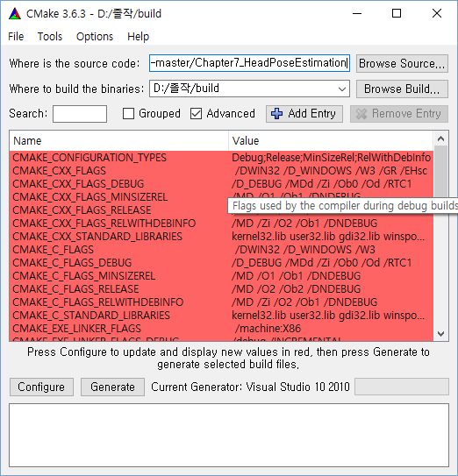Edit CMAKE_C_FLAGS_MINSIZEREL value /MD /O1
Viewport: 458px width, 476px height.
point(331,276)
